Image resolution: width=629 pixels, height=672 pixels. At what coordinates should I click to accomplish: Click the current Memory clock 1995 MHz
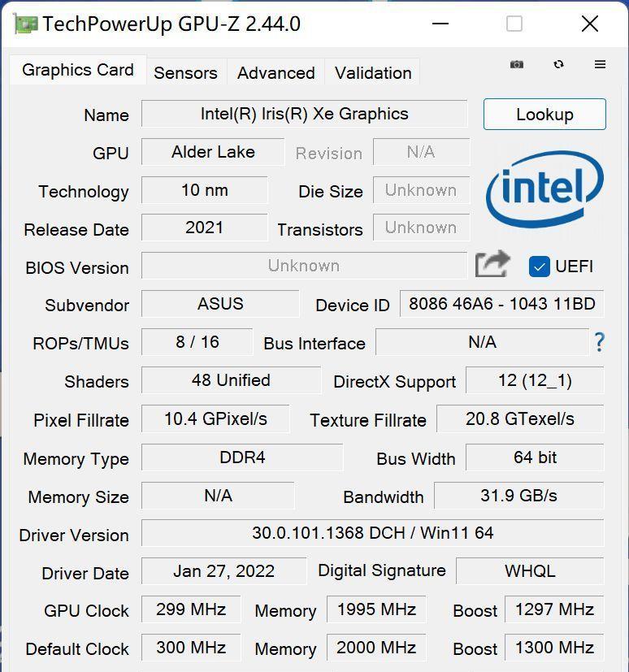[x=376, y=609]
